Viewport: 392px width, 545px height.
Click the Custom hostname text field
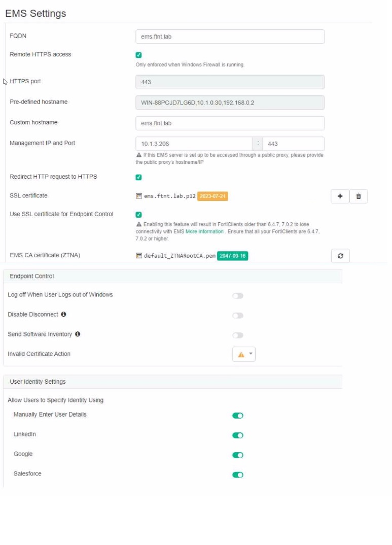point(230,123)
